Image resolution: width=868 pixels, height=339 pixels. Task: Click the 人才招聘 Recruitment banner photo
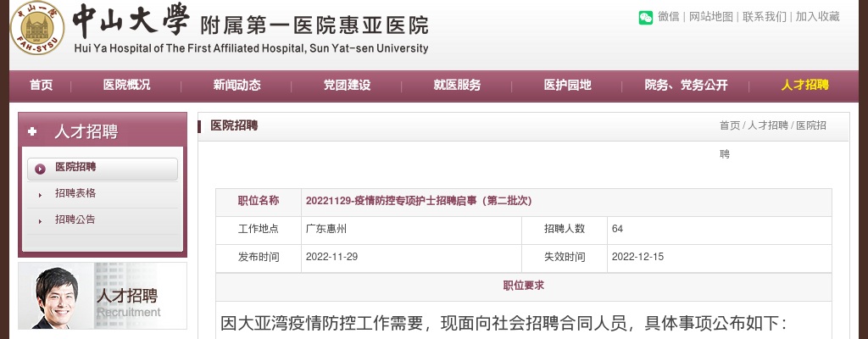[103, 296]
